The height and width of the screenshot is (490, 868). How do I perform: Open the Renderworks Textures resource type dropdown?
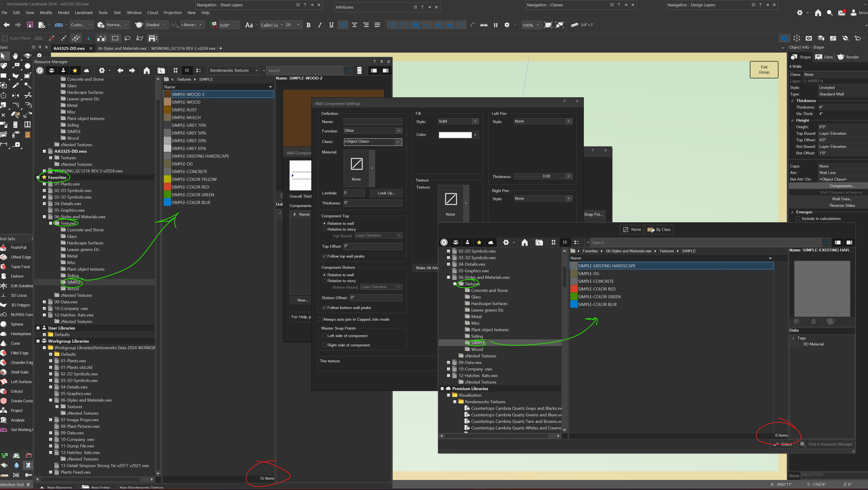pos(233,70)
